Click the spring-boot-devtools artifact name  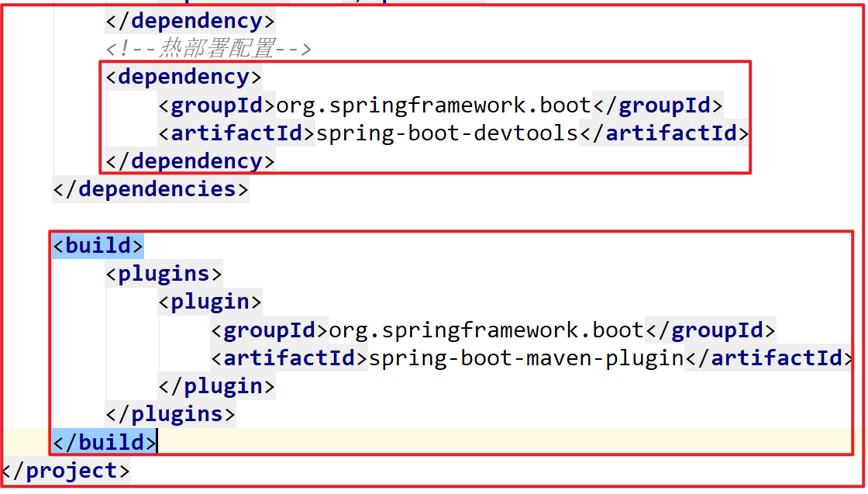pyautogui.click(x=447, y=133)
